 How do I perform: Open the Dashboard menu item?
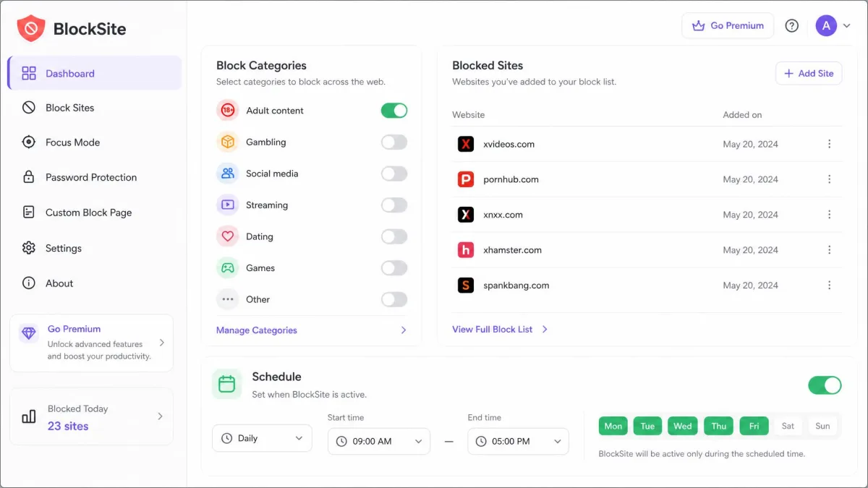[95, 73]
